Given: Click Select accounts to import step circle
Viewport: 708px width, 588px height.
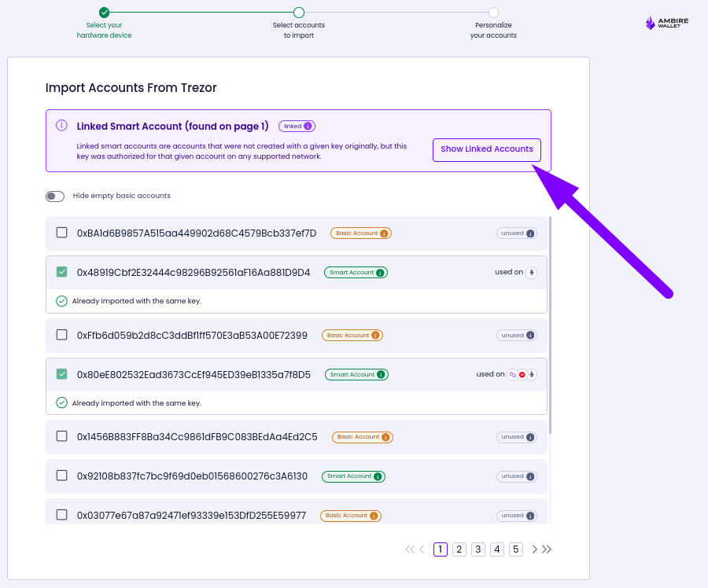Looking at the screenshot, I should [x=299, y=12].
